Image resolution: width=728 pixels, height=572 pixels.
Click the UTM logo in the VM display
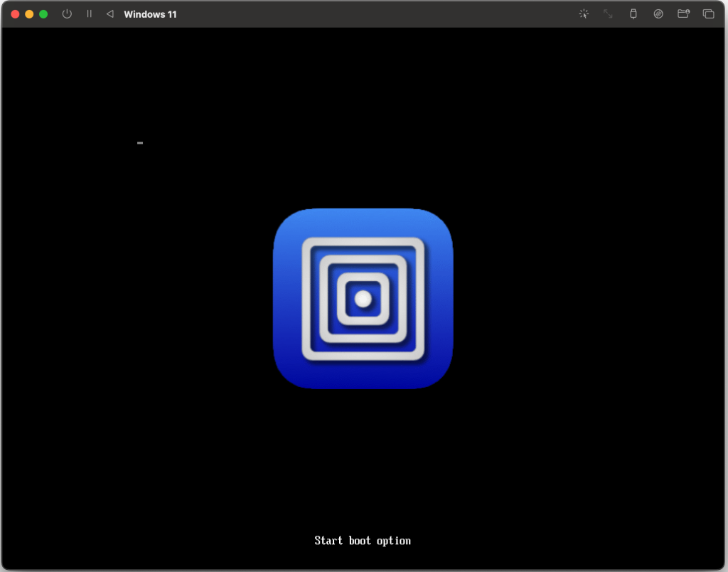coord(363,299)
